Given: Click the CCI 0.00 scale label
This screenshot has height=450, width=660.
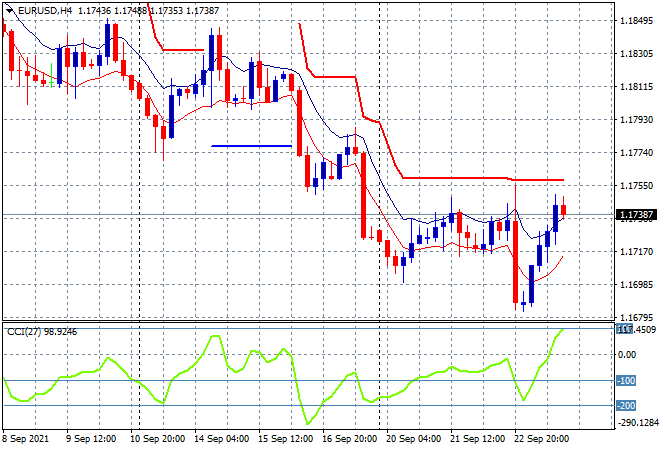Looking at the screenshot, I should pos(627,355).
